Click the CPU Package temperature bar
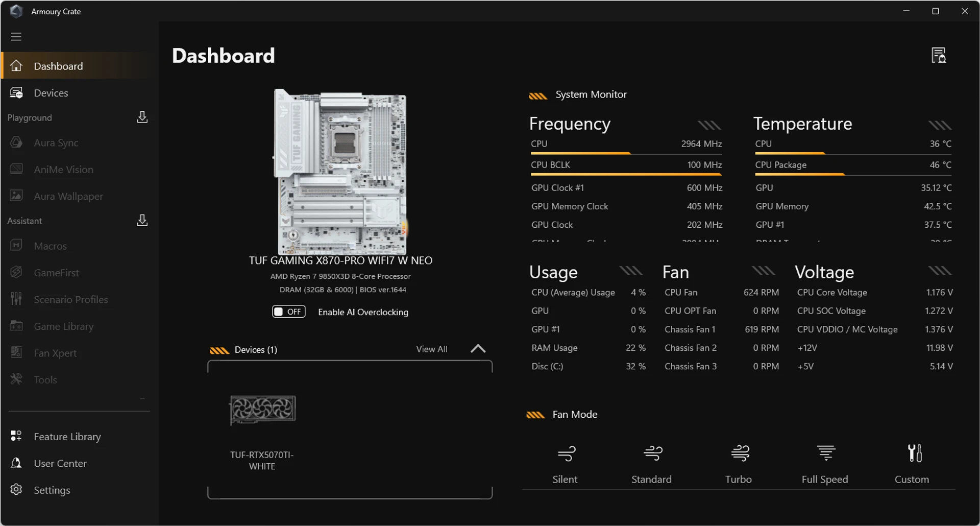 coord(853,174)
